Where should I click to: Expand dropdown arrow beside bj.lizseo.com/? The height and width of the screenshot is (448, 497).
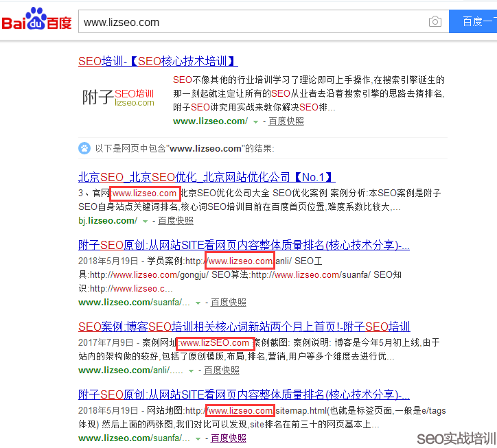tap(145, 221)
